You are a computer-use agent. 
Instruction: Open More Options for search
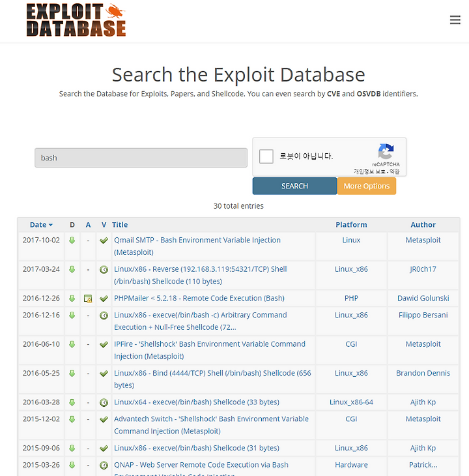367,186
